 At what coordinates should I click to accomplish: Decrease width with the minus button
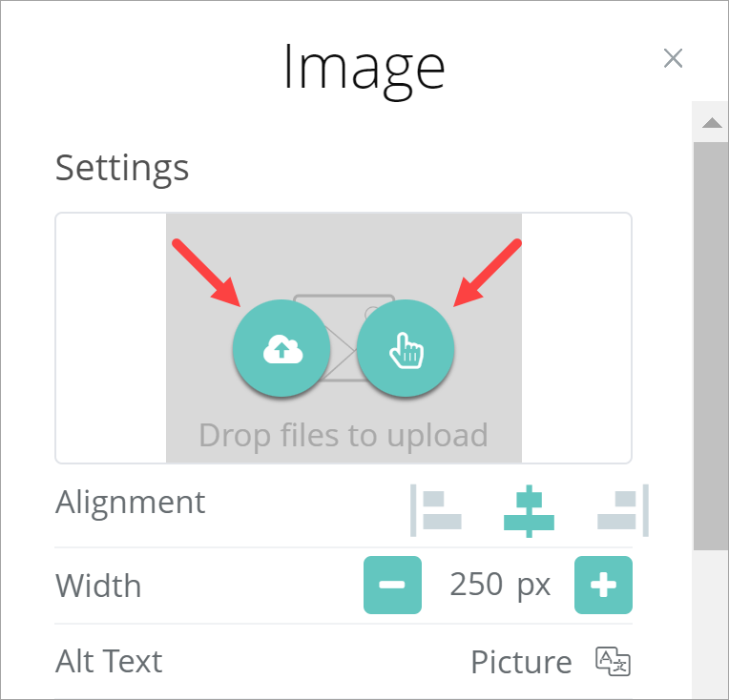click(x=392, y=585)
